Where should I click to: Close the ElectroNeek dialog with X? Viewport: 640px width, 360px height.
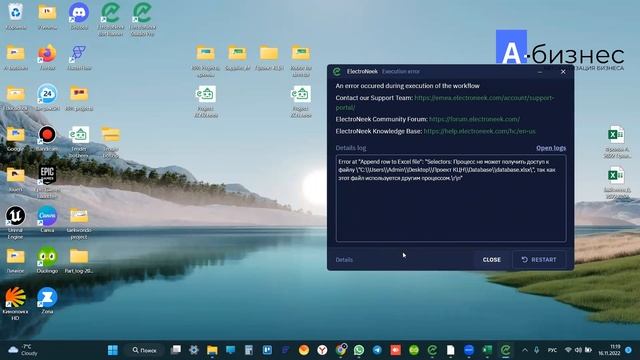[563, 71]
